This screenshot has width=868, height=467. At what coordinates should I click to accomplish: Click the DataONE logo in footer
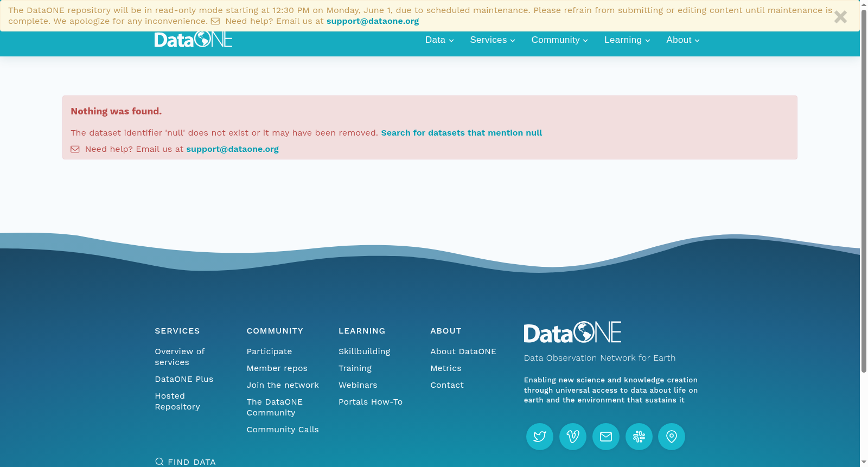coord(572,332)
